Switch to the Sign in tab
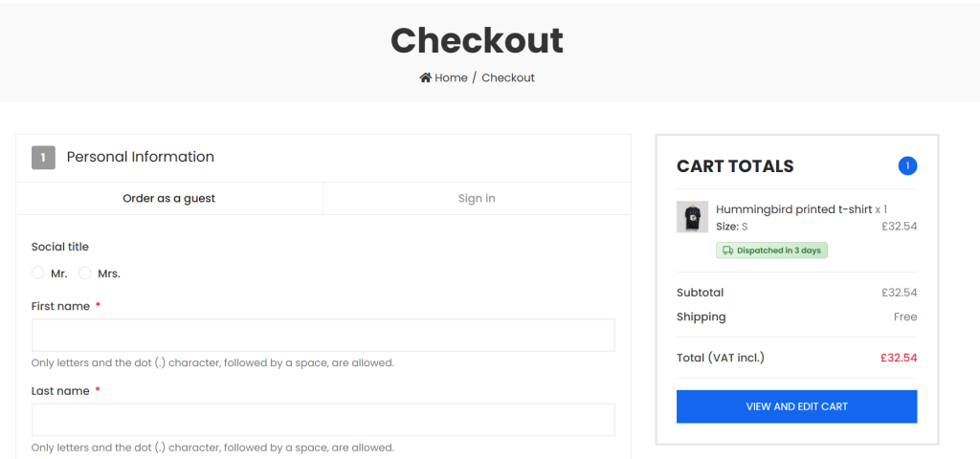This screenshot has width=980, height=459. [477, 199]
